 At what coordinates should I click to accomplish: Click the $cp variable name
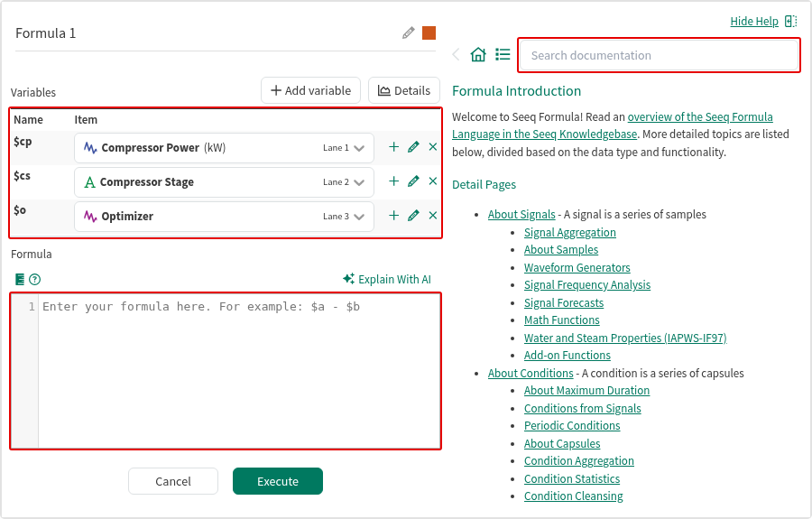[23, 142]
